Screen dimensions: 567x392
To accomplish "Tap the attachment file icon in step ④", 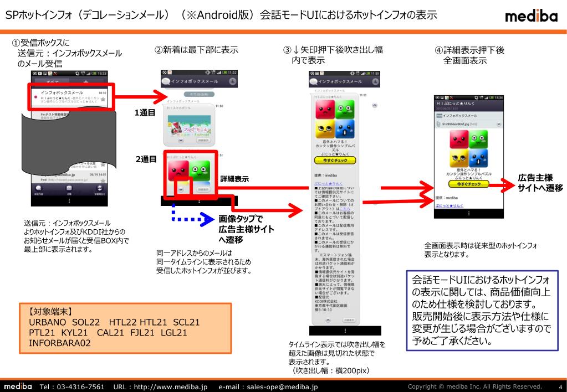I will [438, 124].
